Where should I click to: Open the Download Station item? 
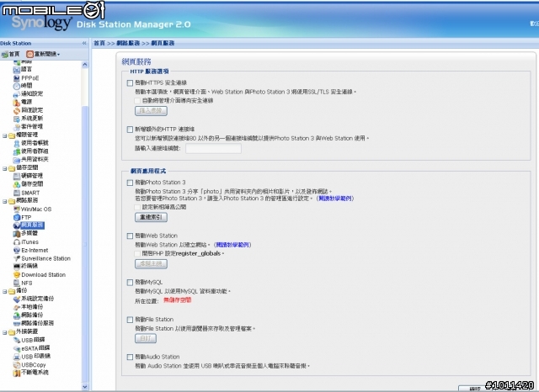(40, 274)
